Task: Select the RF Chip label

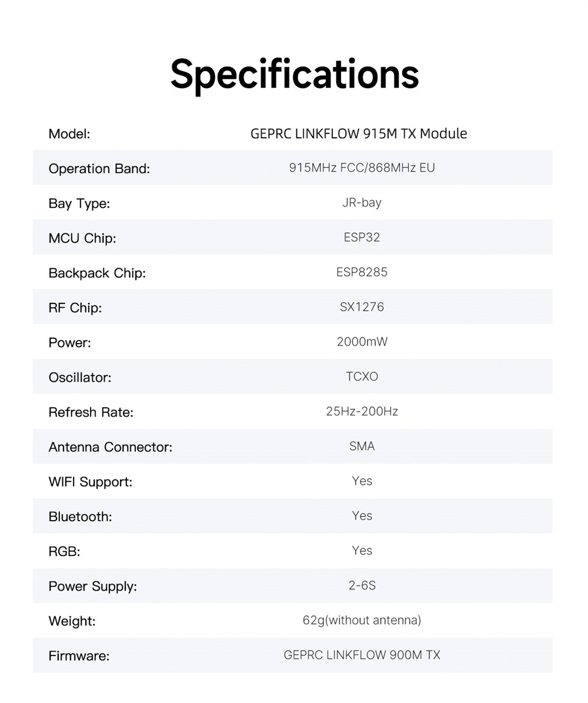Action: 75,308
